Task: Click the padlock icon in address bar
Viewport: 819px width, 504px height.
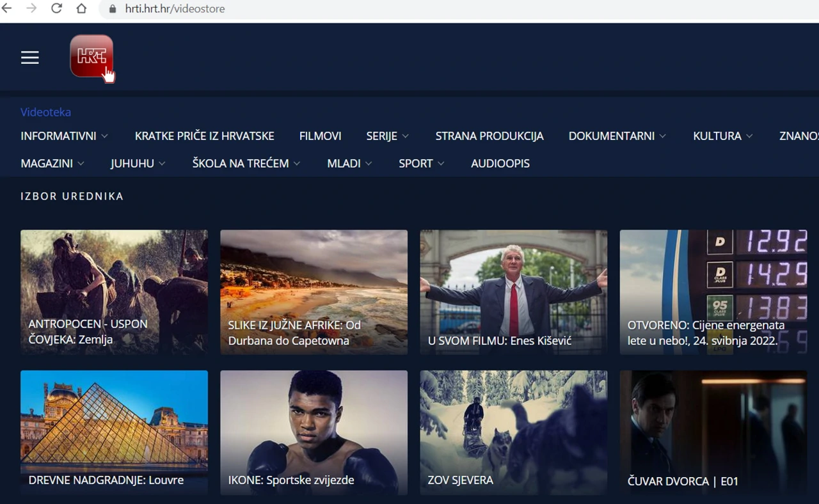Action: tap(113, 9)
